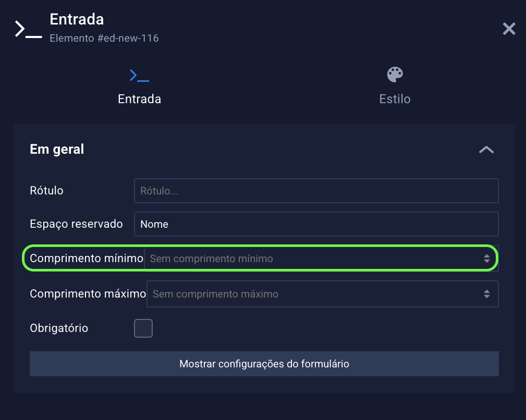
Task: Focus the Comprimento máximo number field
Action: [322, 294]
